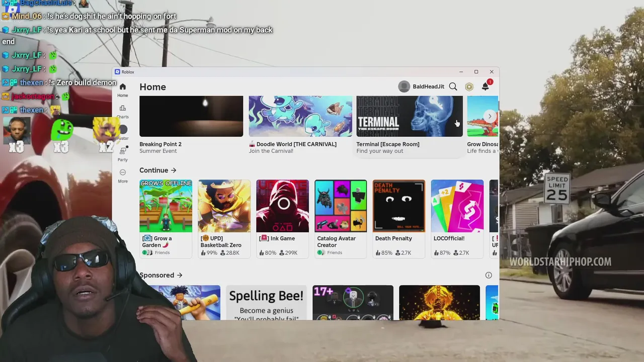This screenshot has width=644, height=362.
Task: Click the Death Penalty title text
Action: (393, 238)
